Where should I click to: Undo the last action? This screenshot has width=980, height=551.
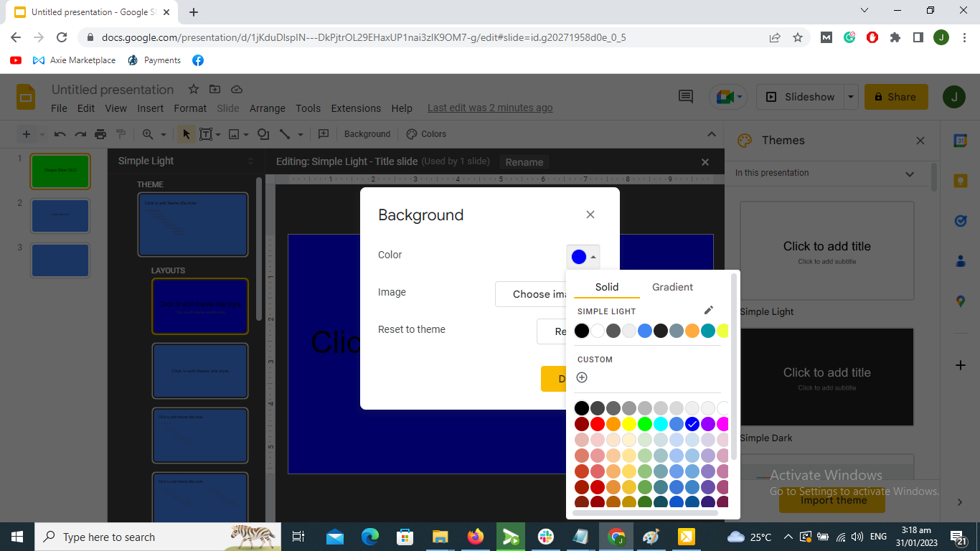pyautogui.click(x=61, y=134)
